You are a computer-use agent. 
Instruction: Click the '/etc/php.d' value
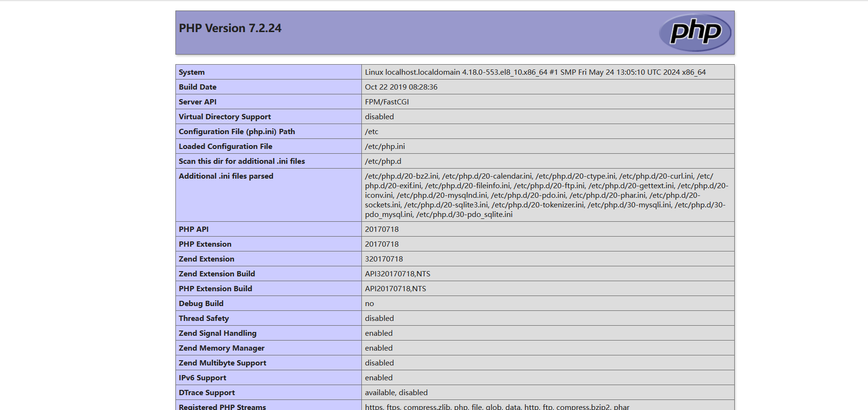[x=383, y=161]
